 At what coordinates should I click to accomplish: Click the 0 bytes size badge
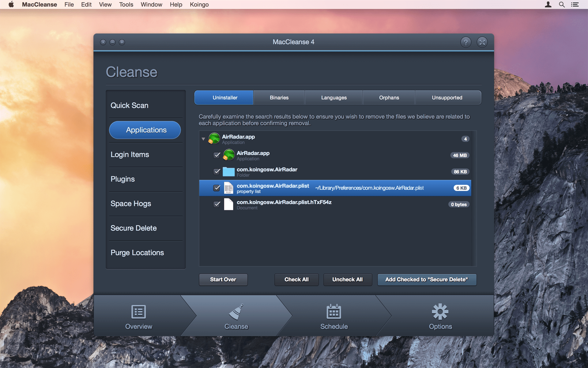[459, 205]
